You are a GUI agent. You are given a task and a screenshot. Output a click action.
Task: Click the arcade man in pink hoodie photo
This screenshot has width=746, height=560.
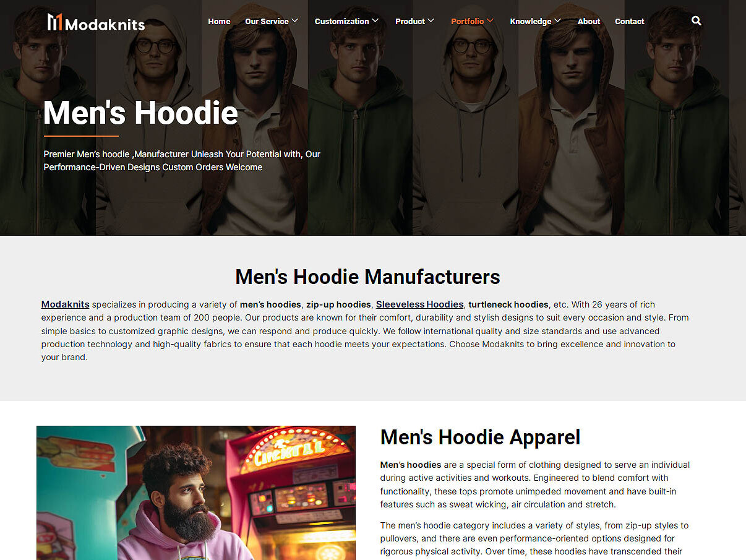click(x=196, y=493)
